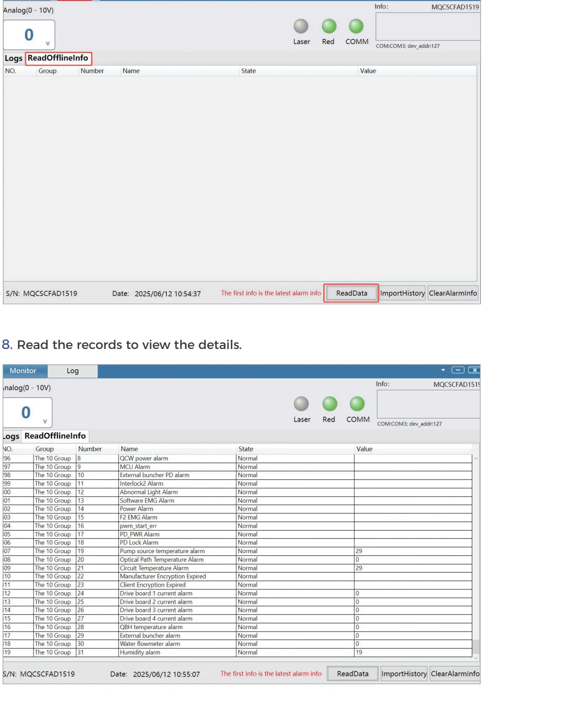The image size is (588, 719).
Task: Select the 'Drive board 1 current alarm' row
Action: pos(237,593)
